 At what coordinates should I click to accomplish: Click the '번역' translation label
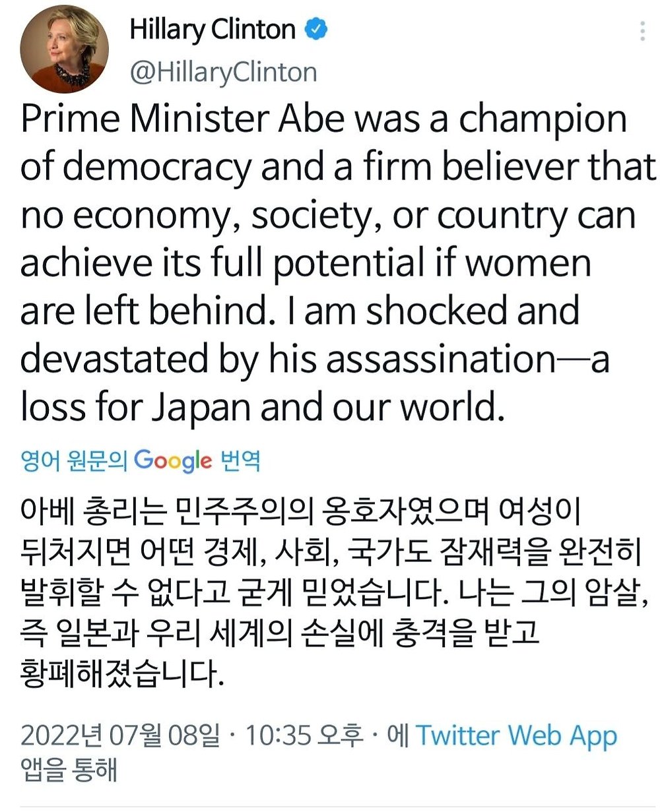(240, 461)
